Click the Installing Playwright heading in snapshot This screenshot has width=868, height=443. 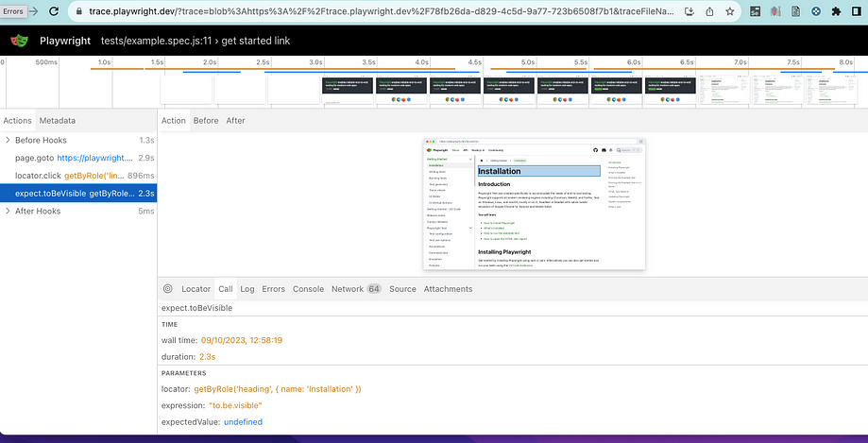[505, 252]
